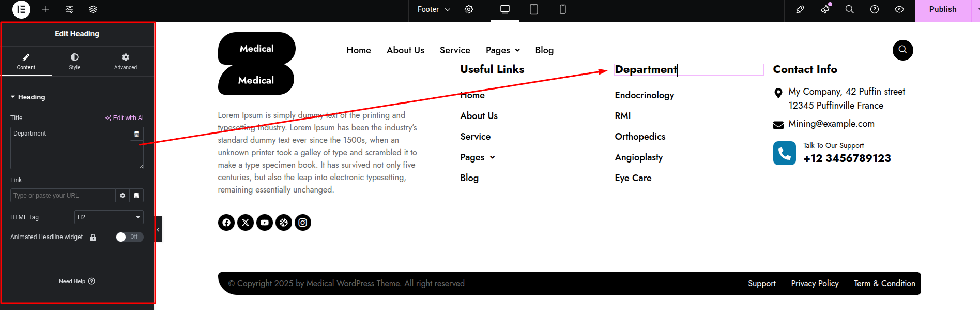Image resolution: width=980 pixels, height=310 pixels.
Task: Expand the Footer document dropdown
Action: click(434, 9)
